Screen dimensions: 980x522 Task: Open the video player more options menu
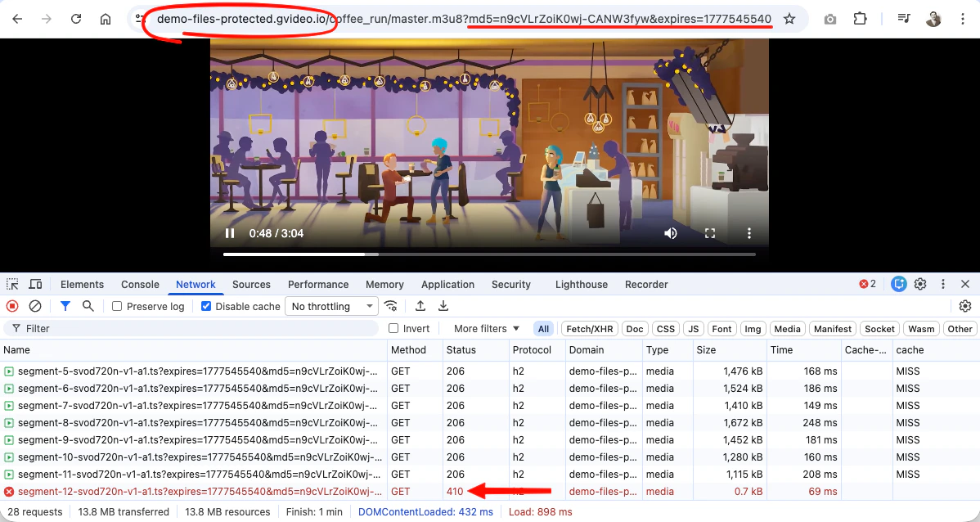[x=748, y=233]
